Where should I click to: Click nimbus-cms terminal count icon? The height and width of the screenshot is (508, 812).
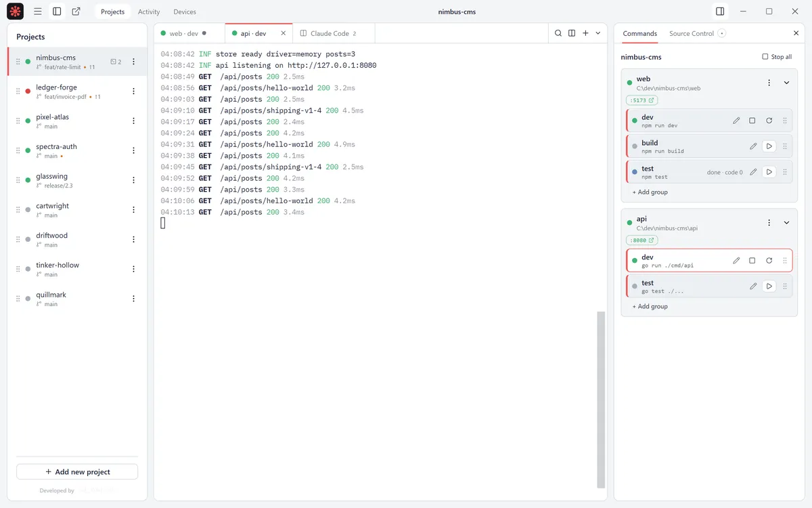click(116, 62)
